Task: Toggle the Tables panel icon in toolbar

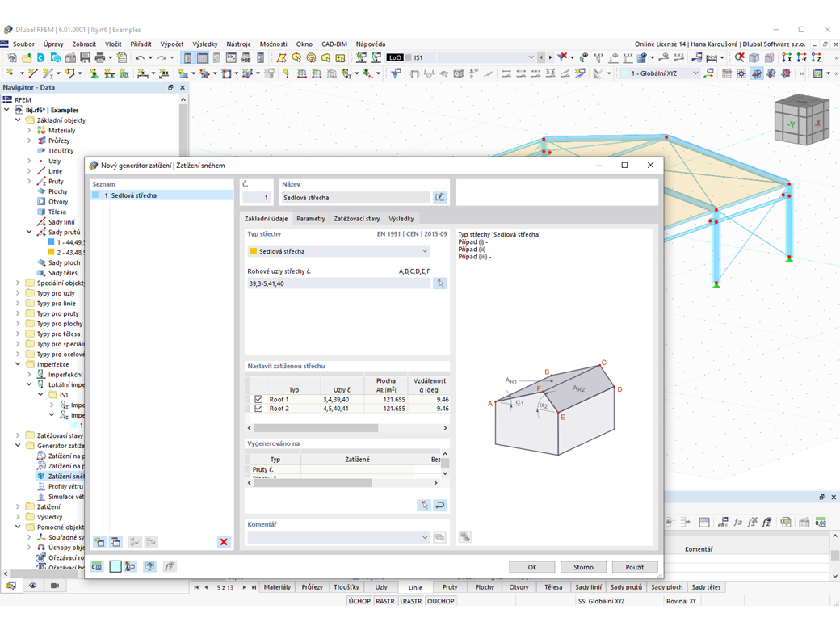Action: point(202,57)
